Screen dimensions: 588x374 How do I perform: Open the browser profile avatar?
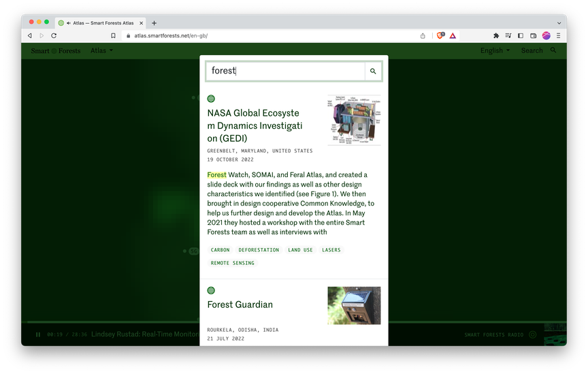(x=546, y=35)
